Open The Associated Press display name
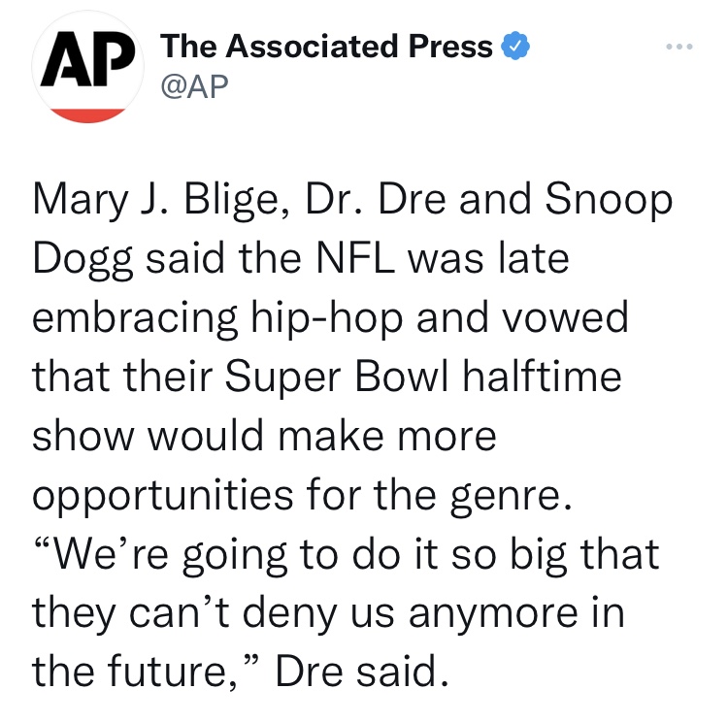Viewport: 728px width, 722px height. (x=326, y=46)
